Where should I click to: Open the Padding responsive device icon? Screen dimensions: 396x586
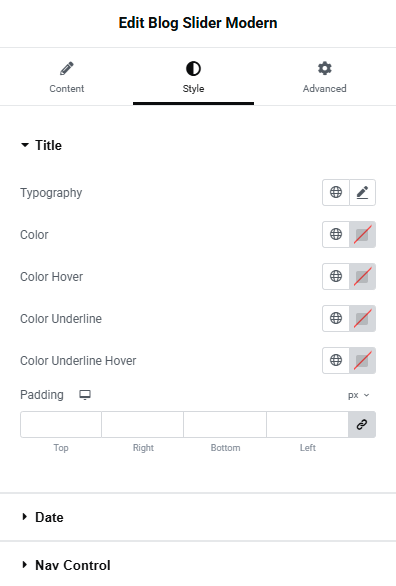click(85, 395)
